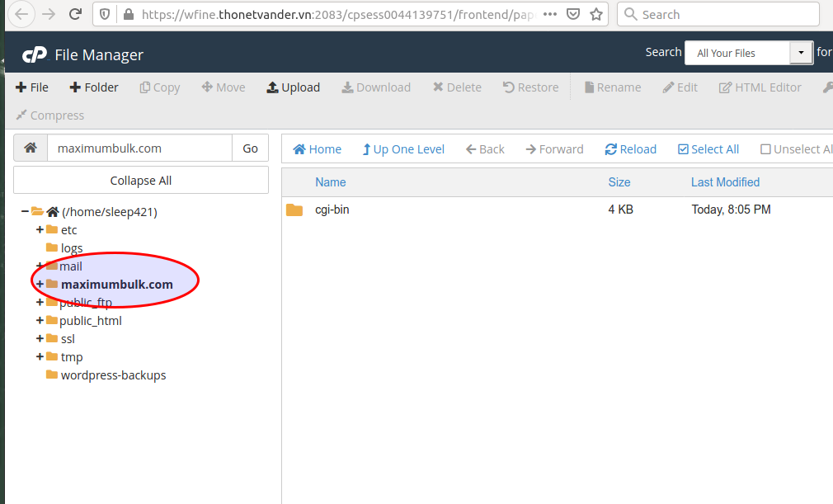Click the Delete toolbar button
The width and height of the screenshot is (833, 504).
(x=457, y=87)
